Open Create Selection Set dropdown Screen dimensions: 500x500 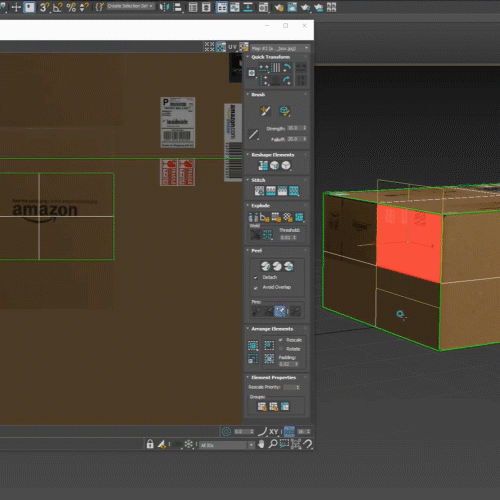coord(130,6)
